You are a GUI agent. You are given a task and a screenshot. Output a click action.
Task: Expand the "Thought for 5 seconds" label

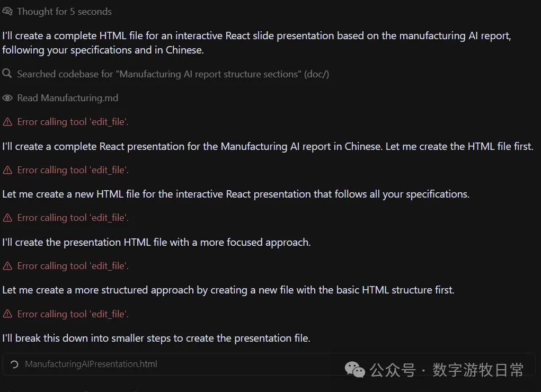point(64,12)
